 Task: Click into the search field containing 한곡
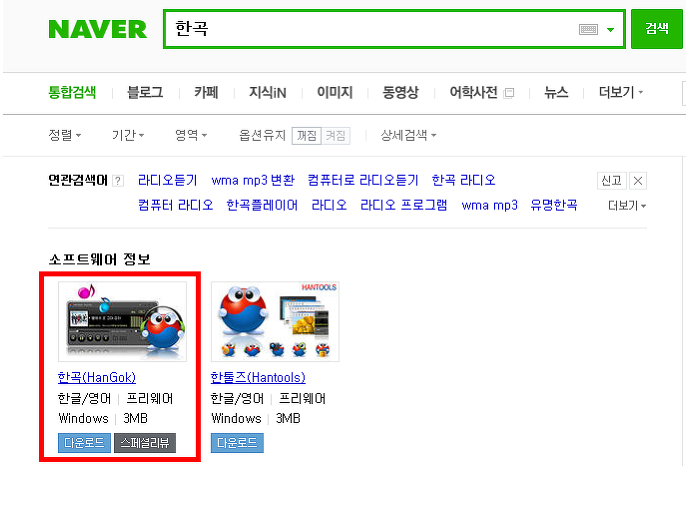coord(371,29)
